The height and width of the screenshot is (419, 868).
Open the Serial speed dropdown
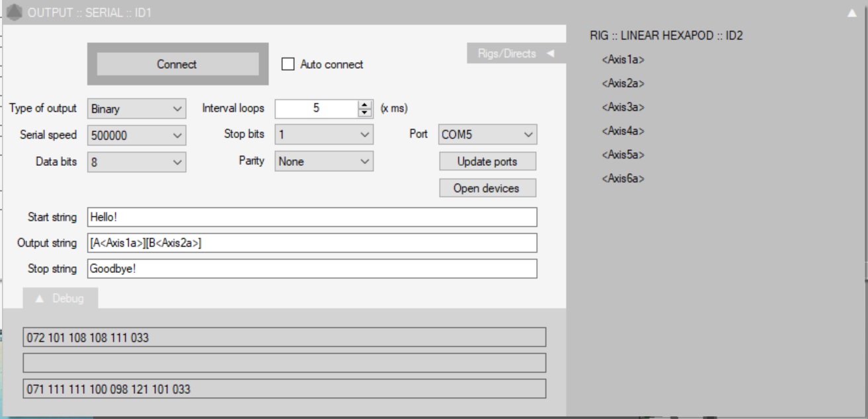pyautogui.click(x=137, y=135)
